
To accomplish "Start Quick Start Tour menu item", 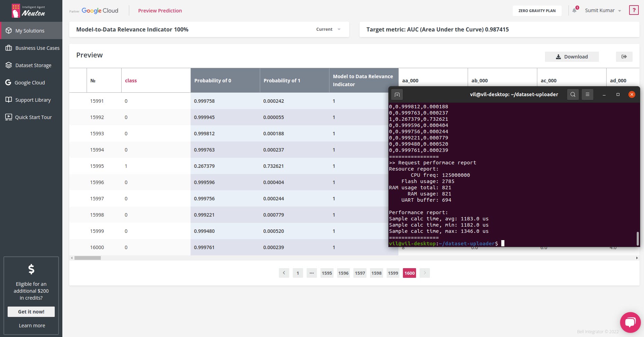I will pyautogui.click(x=31, y=117).
